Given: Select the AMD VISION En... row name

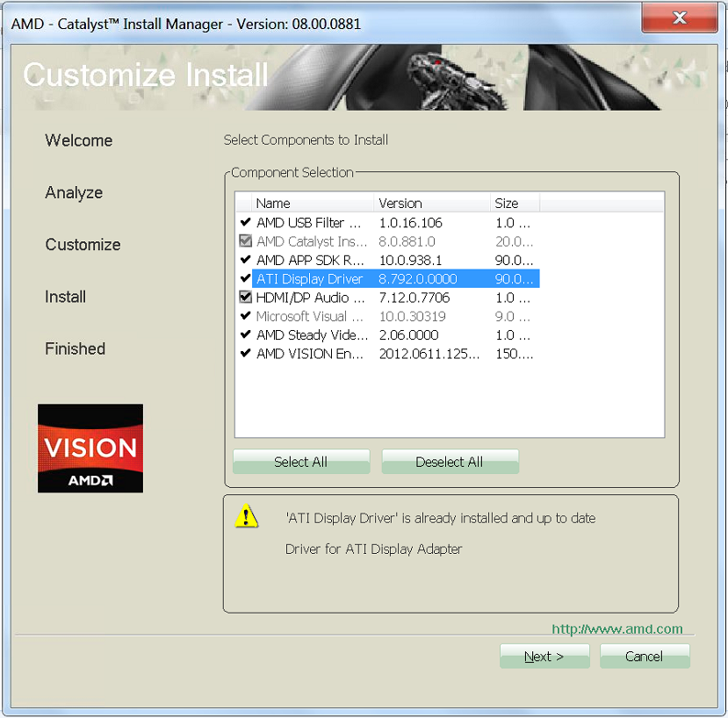Looking at the screenshot, I should click(310, 354).
